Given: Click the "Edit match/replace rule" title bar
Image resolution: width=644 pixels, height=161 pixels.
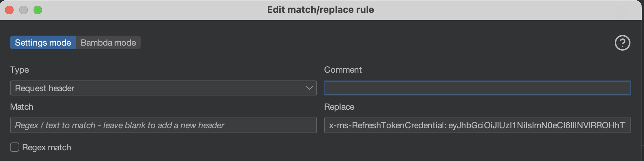Looking at the screenshot, I should (x=320, y=10).
